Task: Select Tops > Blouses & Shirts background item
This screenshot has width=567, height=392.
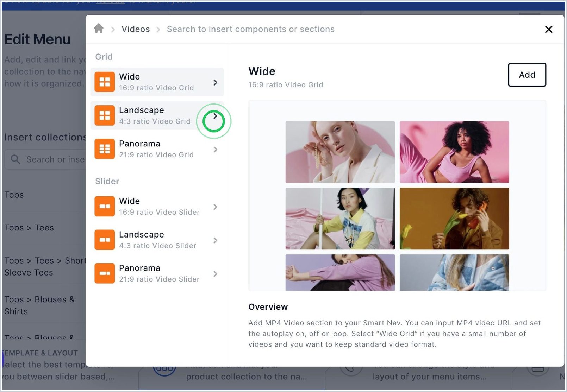Action: coord(39,305)
